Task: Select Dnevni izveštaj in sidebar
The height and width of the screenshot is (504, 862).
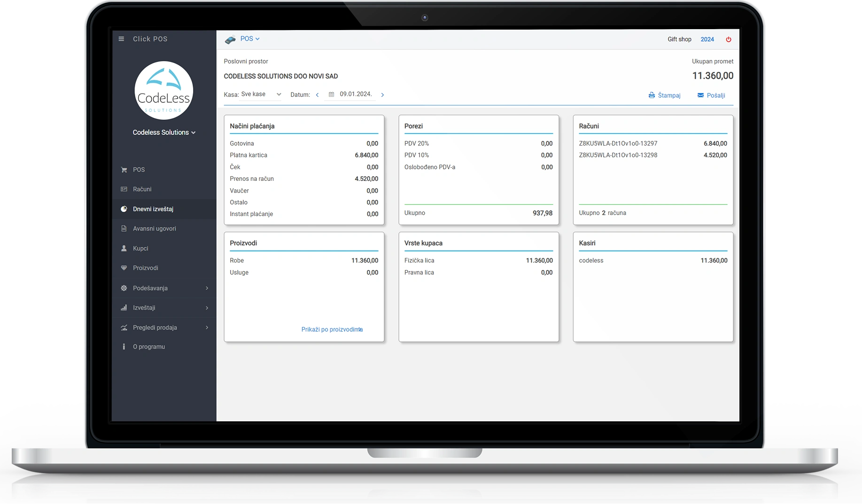Action: (x=164, y=209)
